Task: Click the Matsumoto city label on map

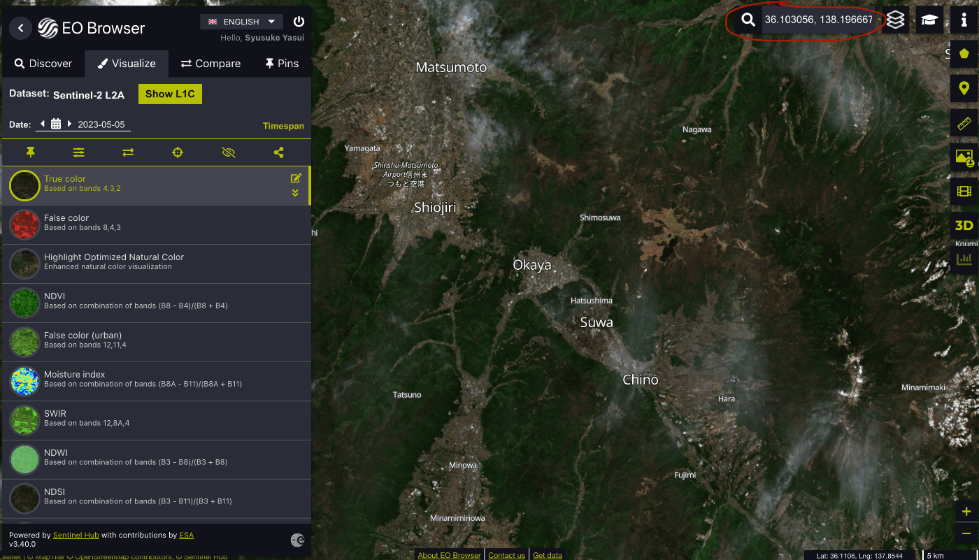Action: click(x=451, y=68)
